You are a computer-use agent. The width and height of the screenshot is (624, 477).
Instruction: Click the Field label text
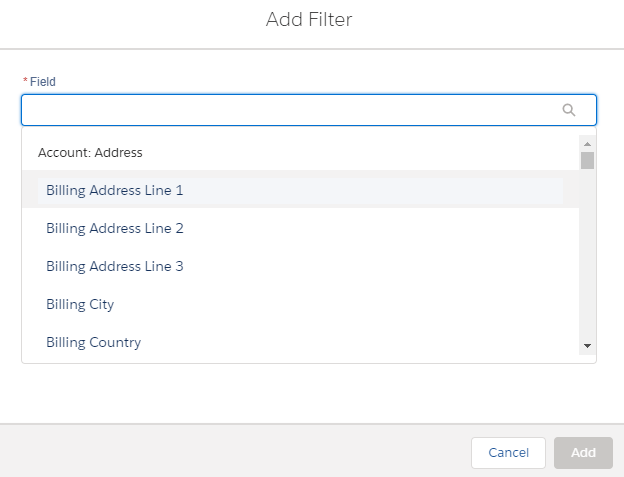(43, 82)
